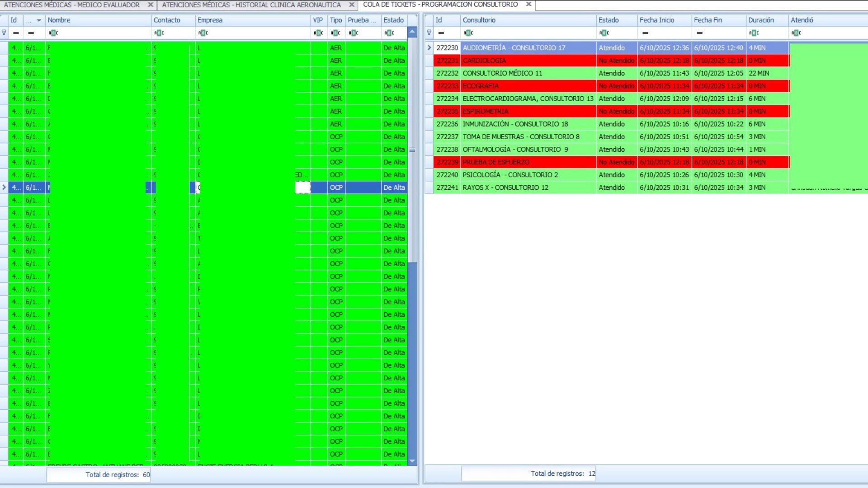Open the Nombre column filter condition icon
This screenshot has width=868, height=488.
53,33
